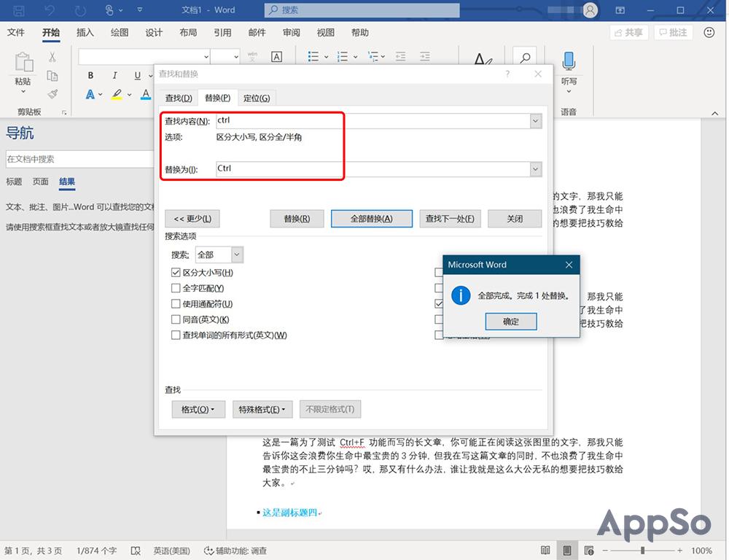Click the 替换(R) button

pyautogui.click(x=297, y=219)
